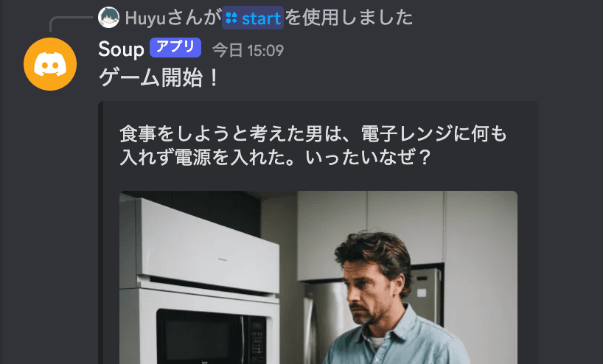Click the embed line starting 食事をしようと
603x364 pixels.
[313, 134]
